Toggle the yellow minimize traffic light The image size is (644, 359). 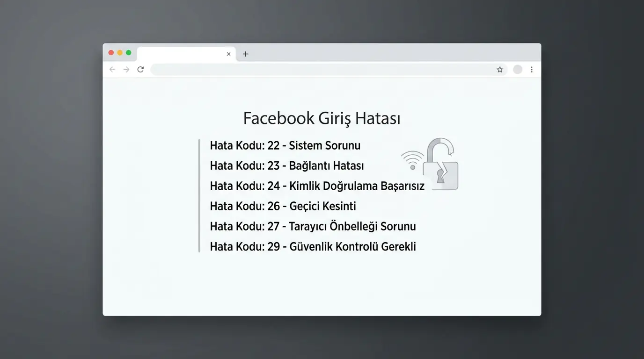click(120, 52)
